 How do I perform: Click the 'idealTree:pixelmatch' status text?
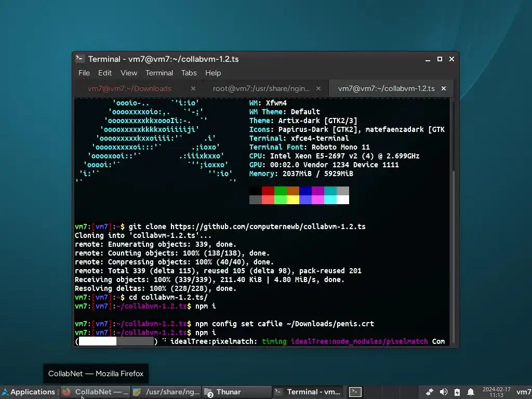pos(214,341)
